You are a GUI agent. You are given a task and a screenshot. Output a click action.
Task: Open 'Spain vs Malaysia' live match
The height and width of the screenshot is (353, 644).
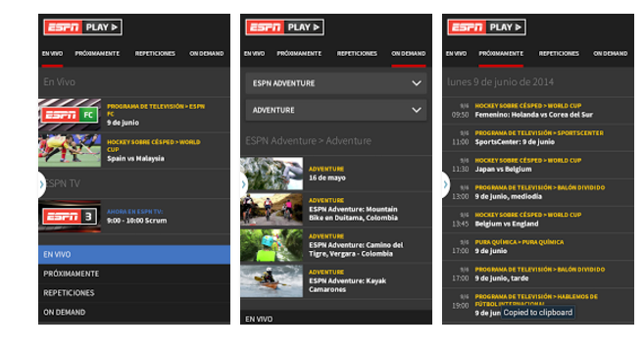(x=135, y=159)
